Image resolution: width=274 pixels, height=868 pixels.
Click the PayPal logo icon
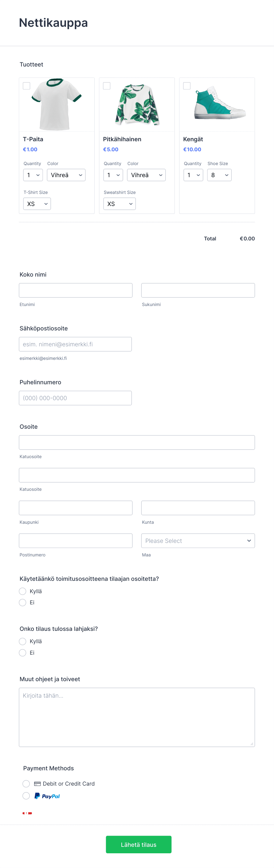click(47, 796)
